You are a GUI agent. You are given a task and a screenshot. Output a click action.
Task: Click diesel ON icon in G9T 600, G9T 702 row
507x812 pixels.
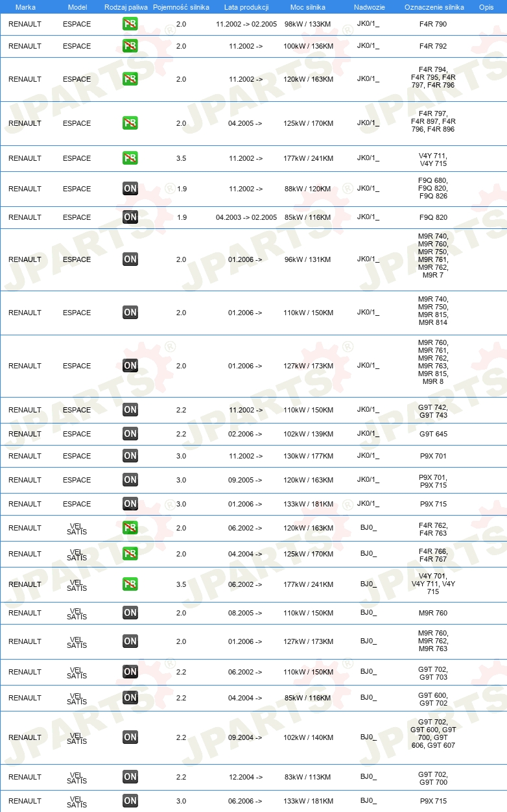[x=130, y=698]
